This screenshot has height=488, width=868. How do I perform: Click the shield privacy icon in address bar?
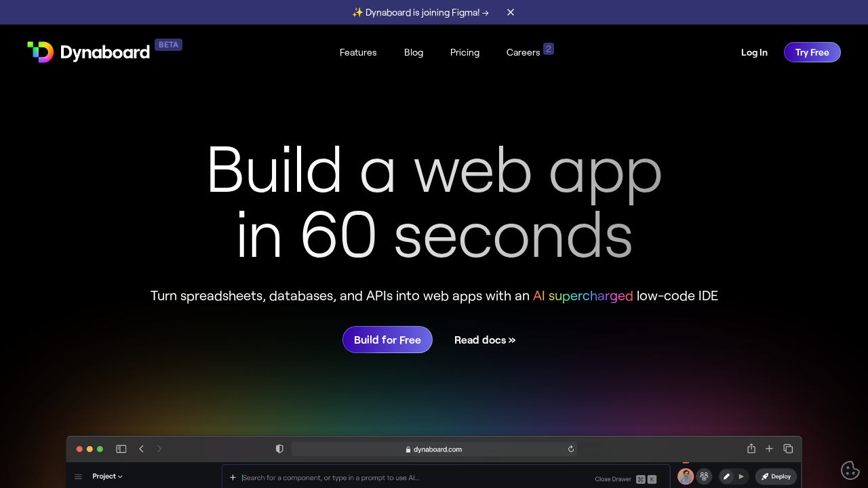(279, 448)
